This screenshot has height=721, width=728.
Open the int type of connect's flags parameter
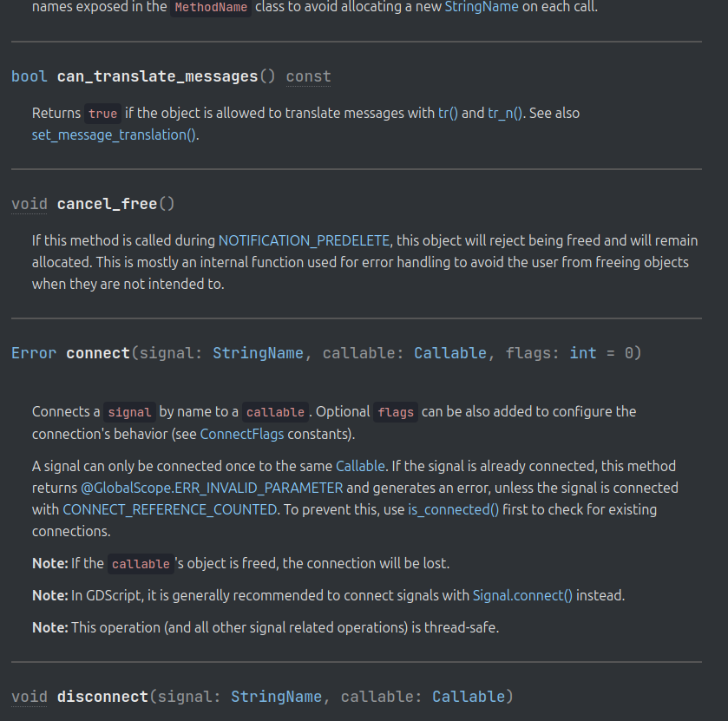tap(583, 353)
